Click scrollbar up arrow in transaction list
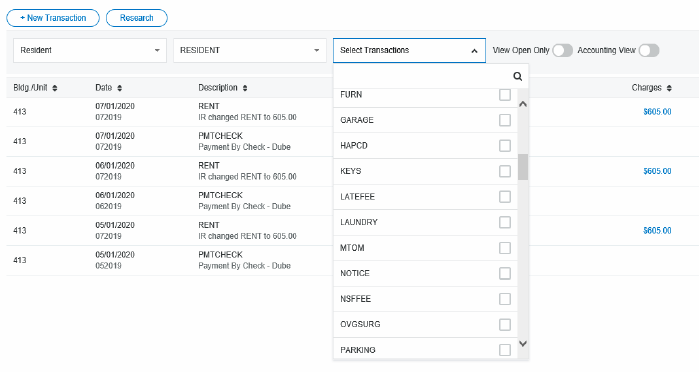 pyautogui.click(x=523, y=104)
